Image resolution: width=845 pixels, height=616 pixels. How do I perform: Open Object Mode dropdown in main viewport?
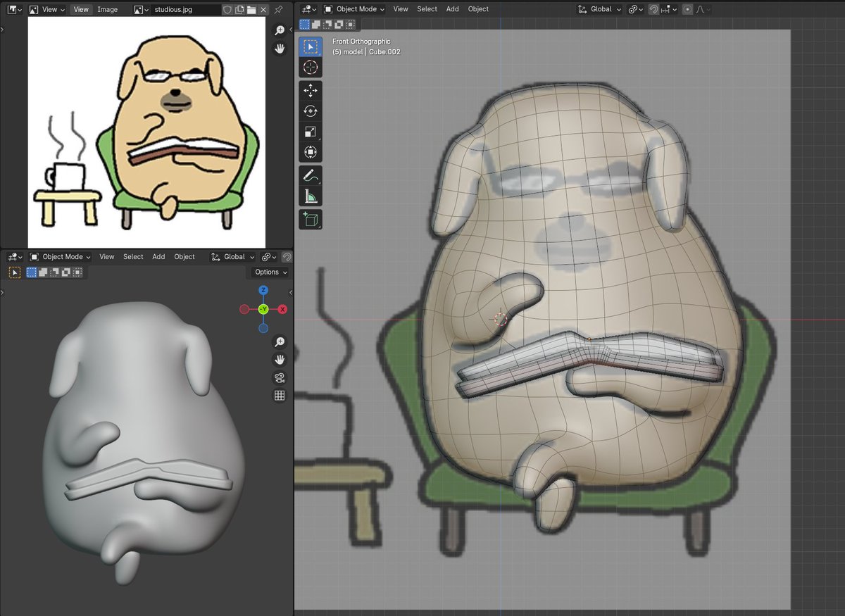tap(354, 9)
